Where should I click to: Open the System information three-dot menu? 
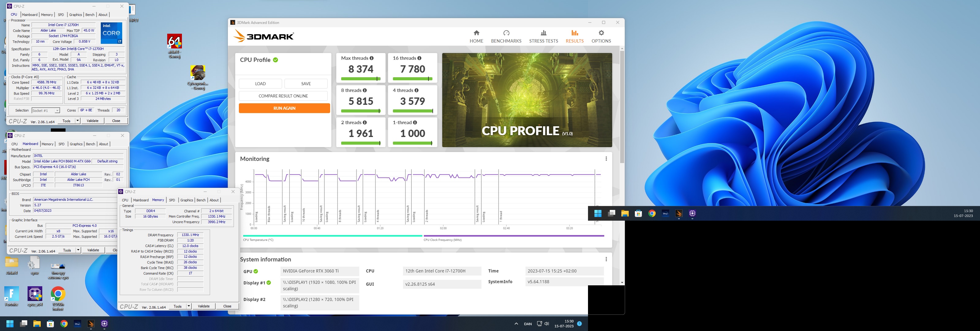point(606,259)
